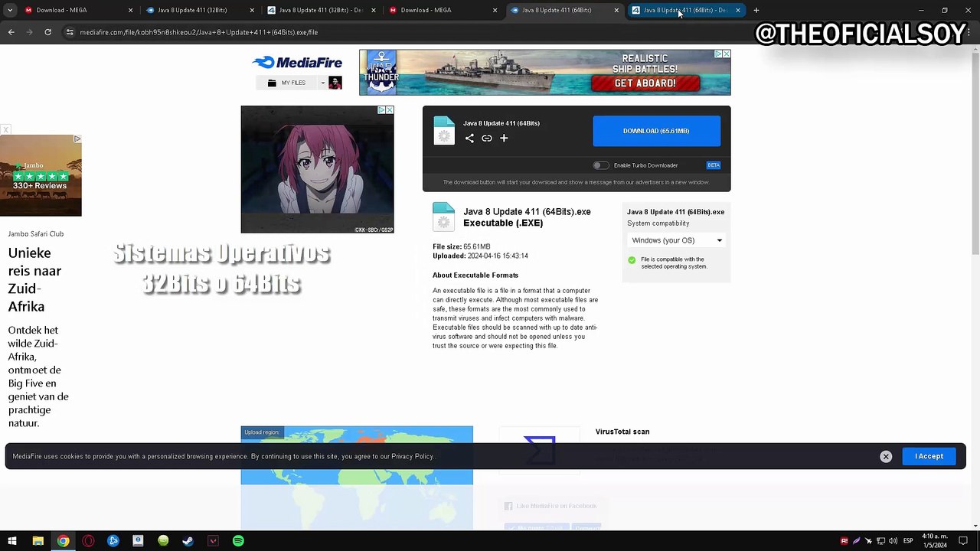Click the upload region world map
The image size is (980, 551).
click(x=357, y=478)
